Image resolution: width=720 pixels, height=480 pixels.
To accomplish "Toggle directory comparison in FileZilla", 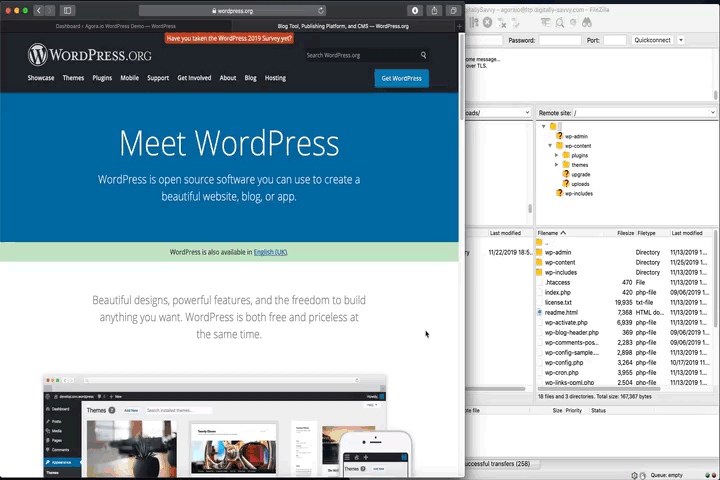I will (x=560, y=22).
